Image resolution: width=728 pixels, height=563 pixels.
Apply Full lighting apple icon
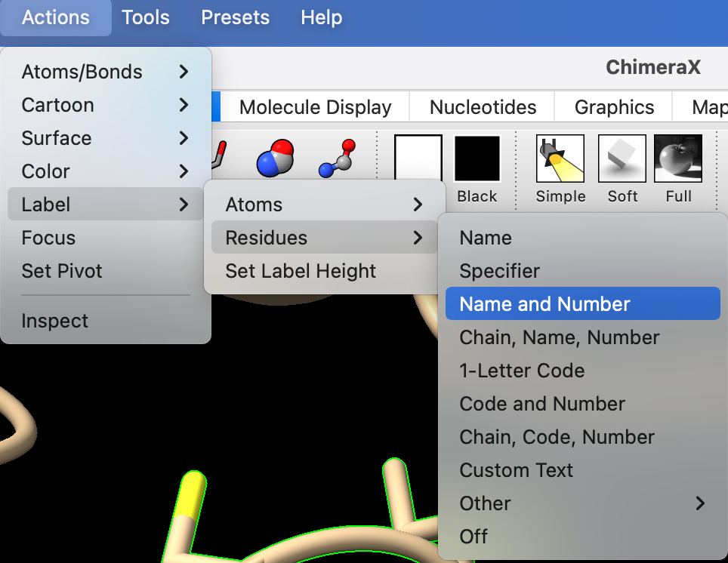(x=678, y=158)
